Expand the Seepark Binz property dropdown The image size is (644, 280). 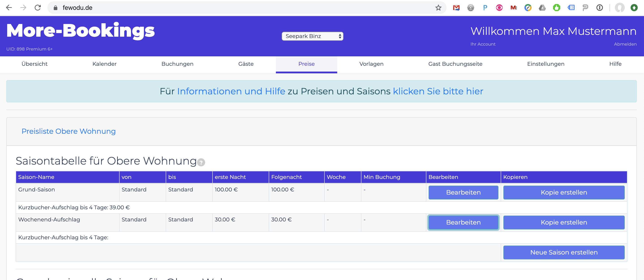312,36
